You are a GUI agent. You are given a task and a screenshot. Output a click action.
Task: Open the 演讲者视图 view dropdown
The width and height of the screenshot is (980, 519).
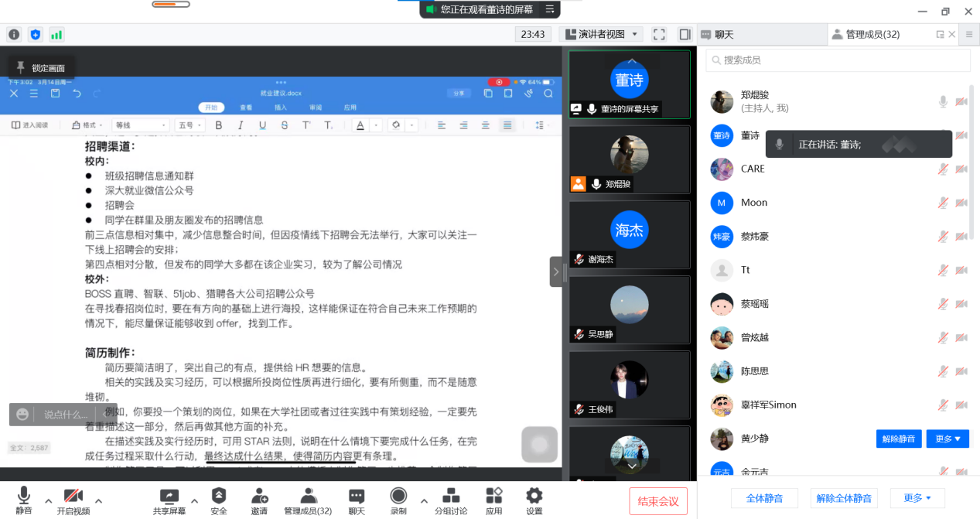tap(602, 34)
